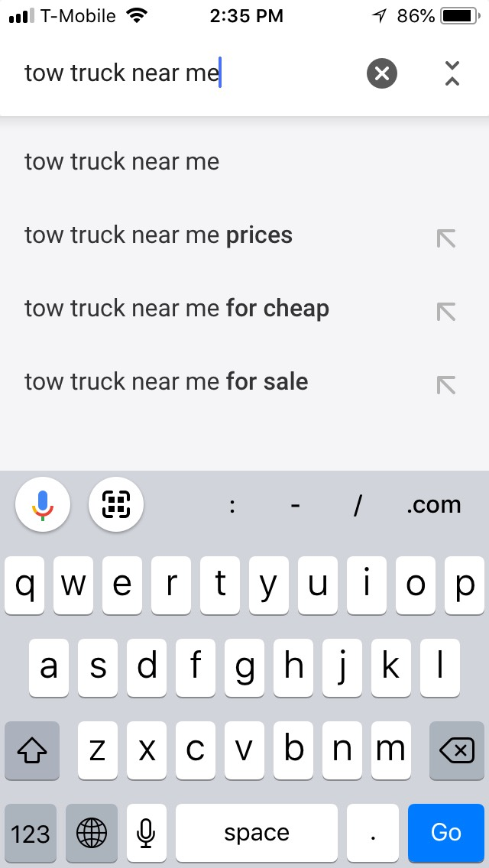Open Google Lens camera search
Image resolution: width=489 pixels, height=868 pixels.
point(116,504)
